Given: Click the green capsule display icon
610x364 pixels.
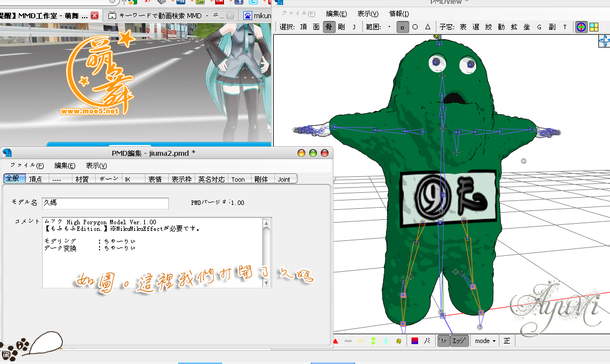Looking at the screenshot, I should coord(373,341).
